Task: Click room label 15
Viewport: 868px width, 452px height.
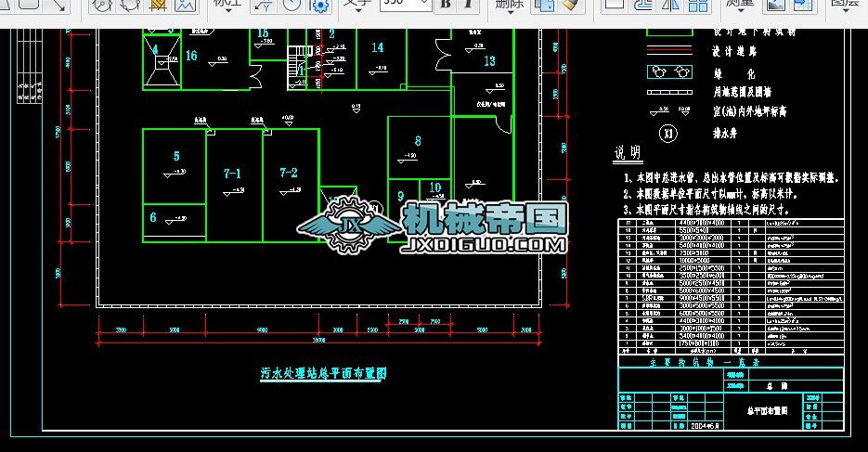Action: [263, 33]
